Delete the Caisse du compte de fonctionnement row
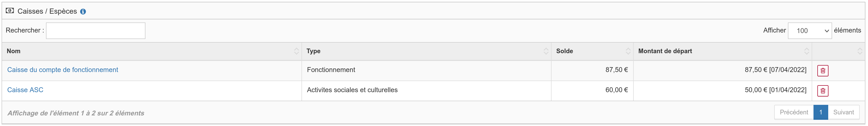The image size is (868, 126). click(x=823, y=71)
